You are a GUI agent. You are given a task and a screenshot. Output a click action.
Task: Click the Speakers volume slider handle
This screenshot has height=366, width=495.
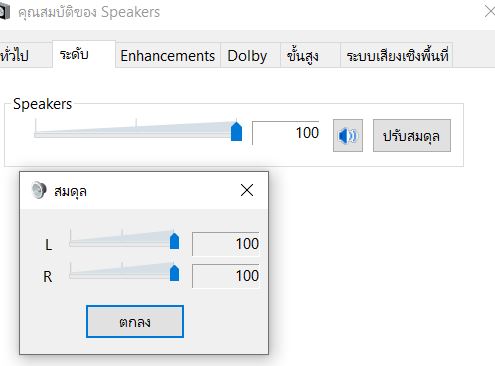[x=236, y=131]
